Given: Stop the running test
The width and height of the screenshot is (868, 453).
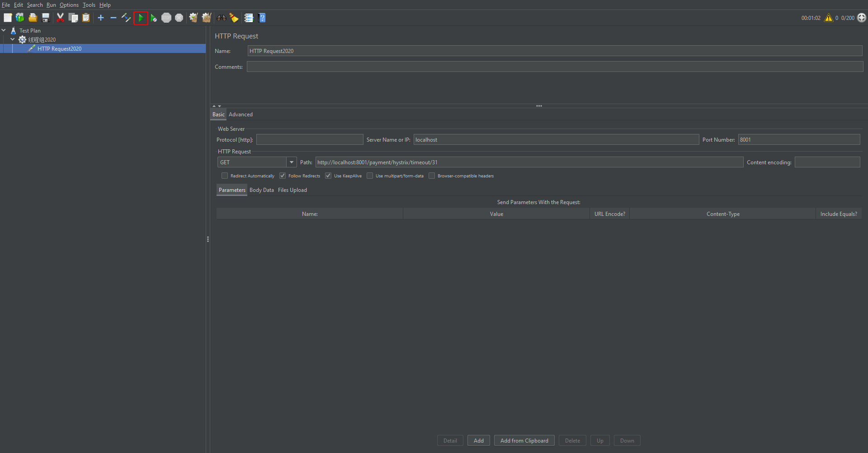Looking at the screenshot, I should pyautogui.click(x=166, y=18).
